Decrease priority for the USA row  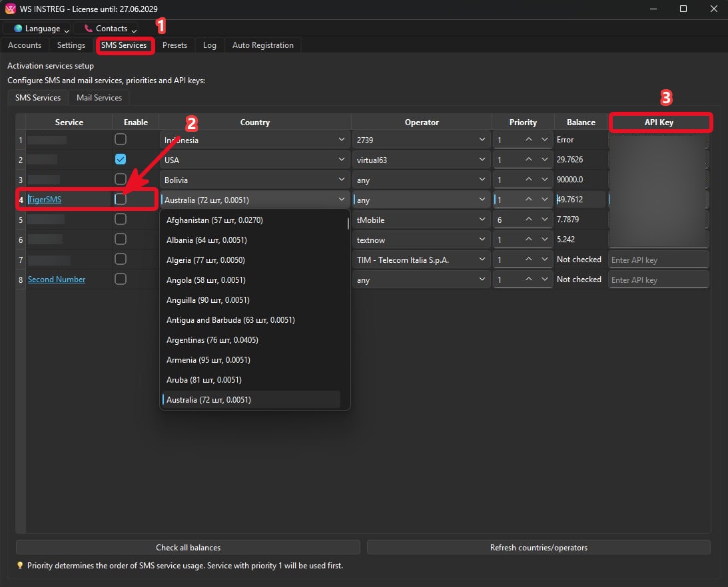(544, 159)
